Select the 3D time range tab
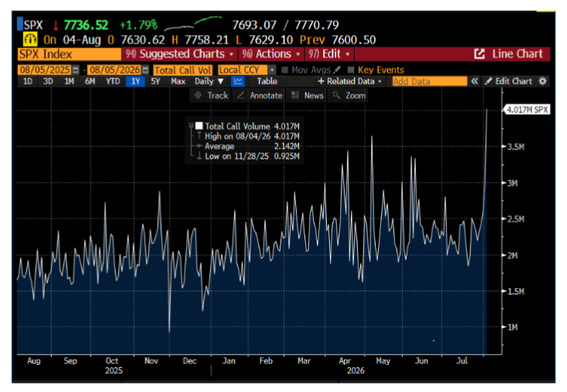The image size is (567, 392). click(48, 81)
